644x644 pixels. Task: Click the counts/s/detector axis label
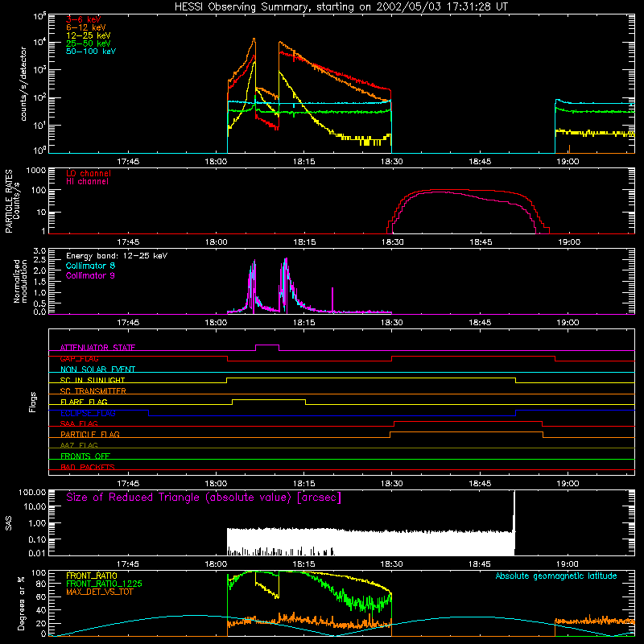(23, 84)
